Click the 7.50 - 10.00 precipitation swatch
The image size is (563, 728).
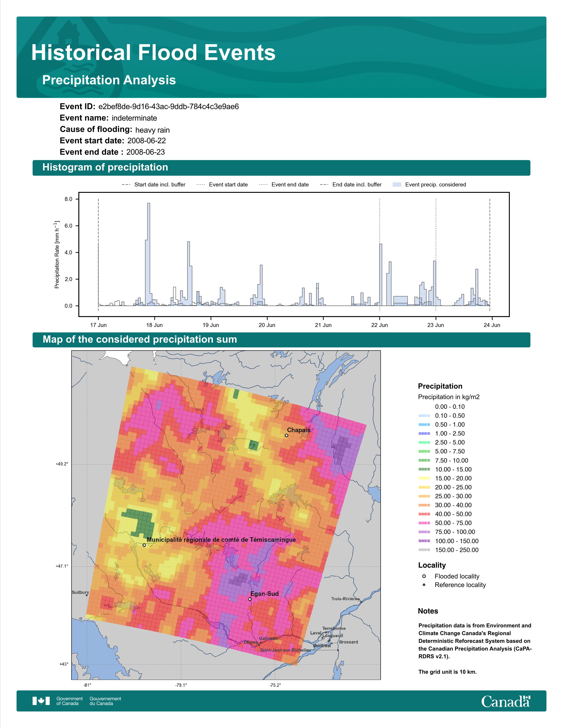424,460
